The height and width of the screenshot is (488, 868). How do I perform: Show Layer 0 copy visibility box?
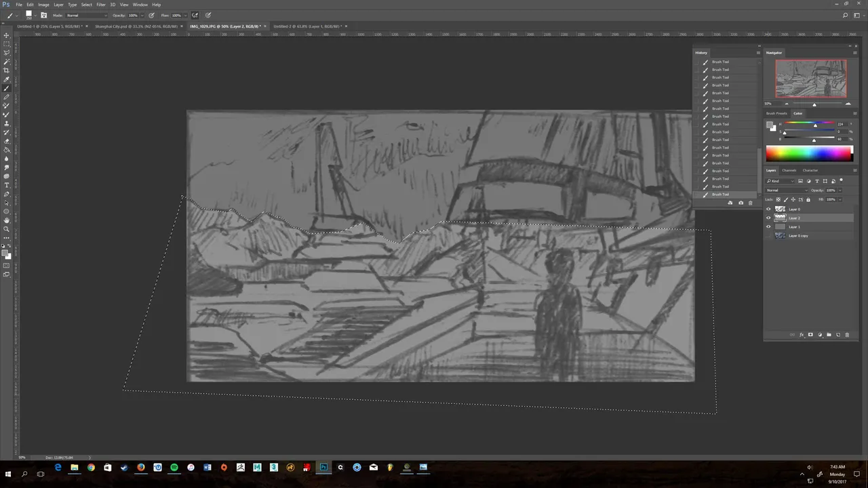[768, 236]
